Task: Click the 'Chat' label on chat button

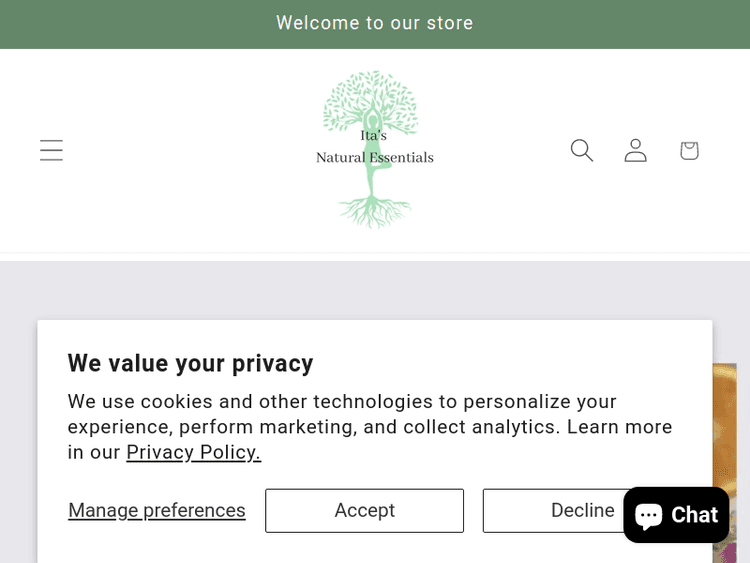Action: point(695,515)
